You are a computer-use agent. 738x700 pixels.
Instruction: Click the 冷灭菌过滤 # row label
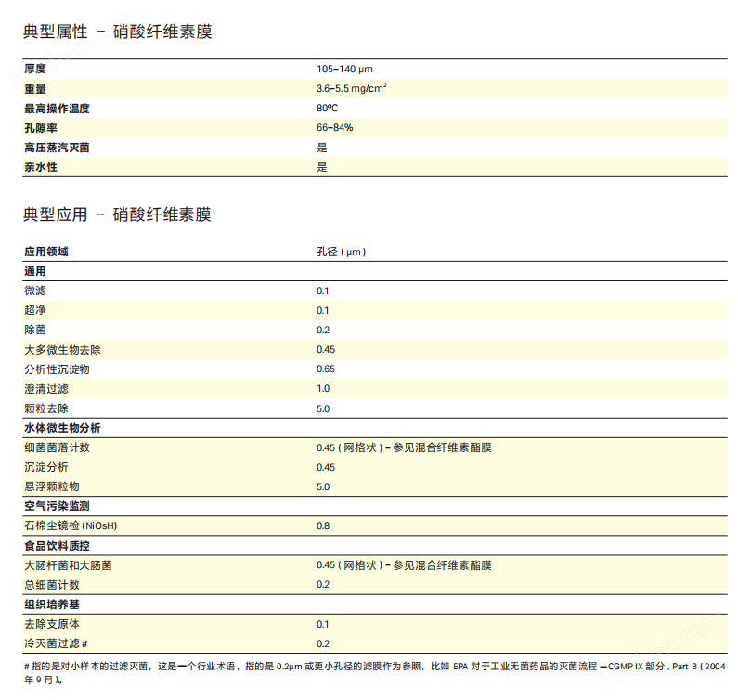(56, 643)
